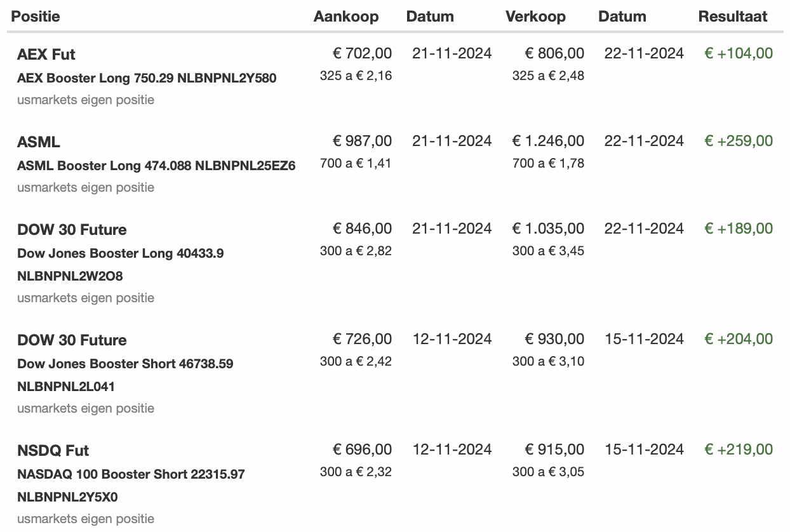This screenshot has height=532, width=790.
Task: Click the € 702,00 AEX purchase amount
Action: (363, 53)
